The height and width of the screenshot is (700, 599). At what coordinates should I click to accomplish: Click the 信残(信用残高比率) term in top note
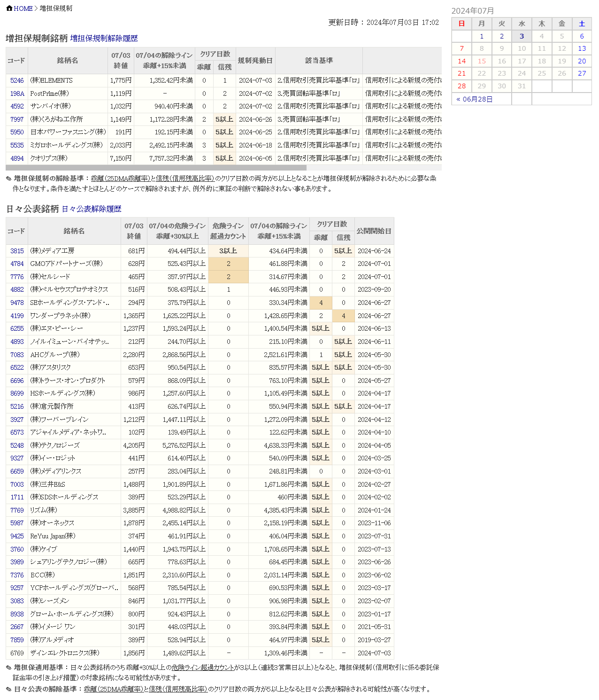185,179
